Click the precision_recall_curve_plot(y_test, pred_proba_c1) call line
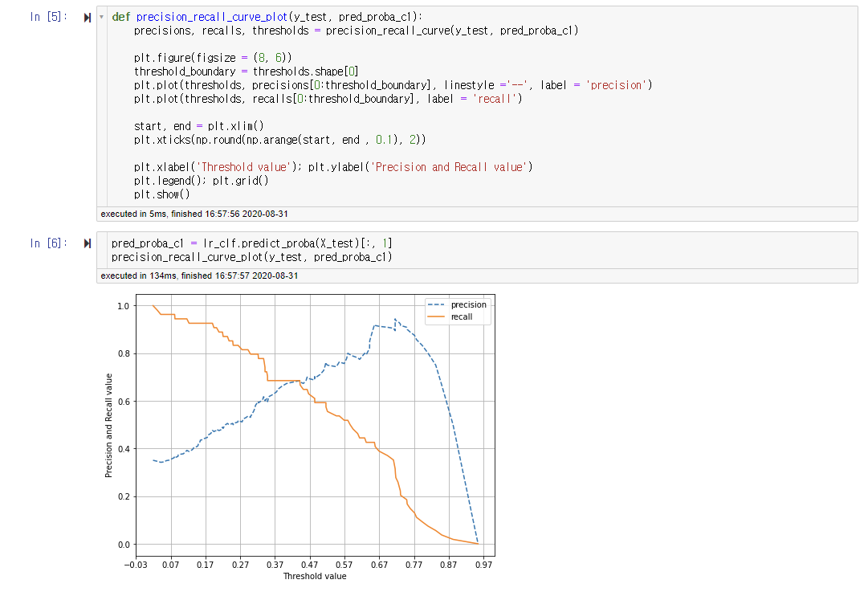Viewport: 868px width, 592px height. point(252,257)
